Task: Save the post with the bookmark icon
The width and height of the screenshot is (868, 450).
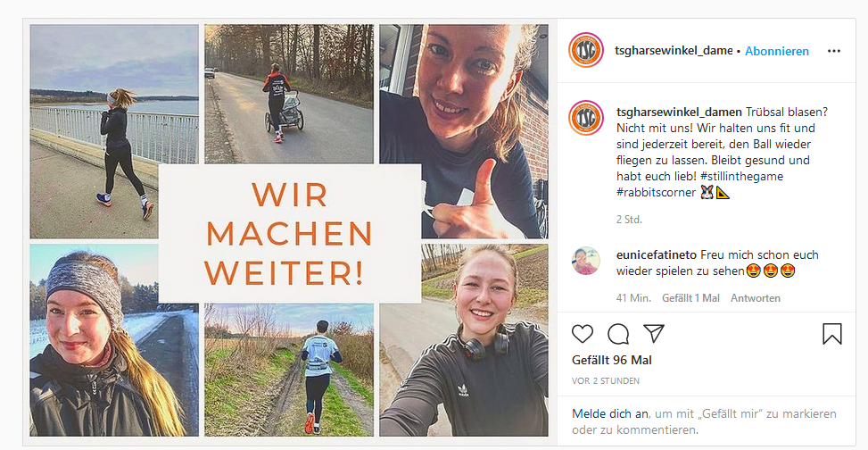Action: 832,334
